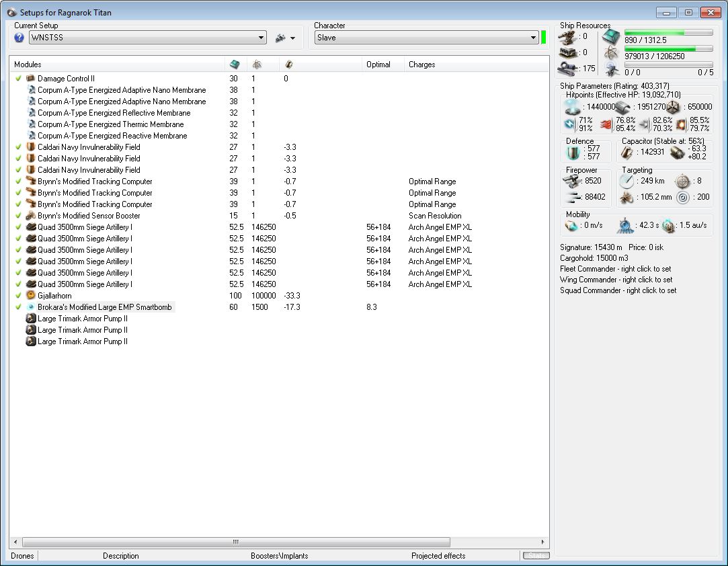Screen dimensions: 728x566
Task: Click the Cargohold: 15000 m3 value
Action: (594, 258)
